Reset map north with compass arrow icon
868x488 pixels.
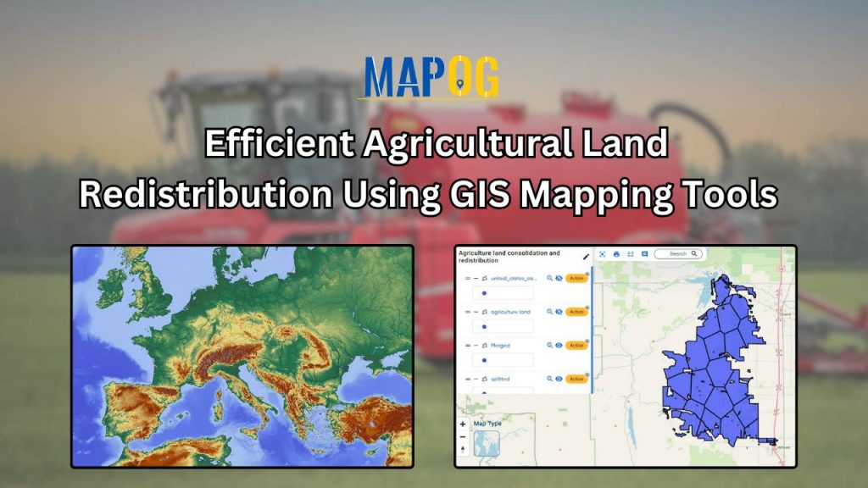[463, 450]
